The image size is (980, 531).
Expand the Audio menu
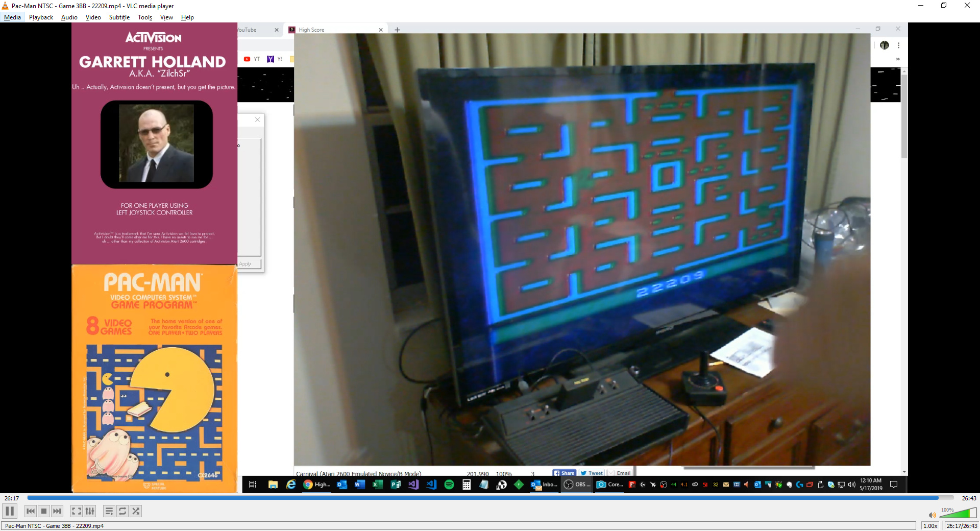69,17
